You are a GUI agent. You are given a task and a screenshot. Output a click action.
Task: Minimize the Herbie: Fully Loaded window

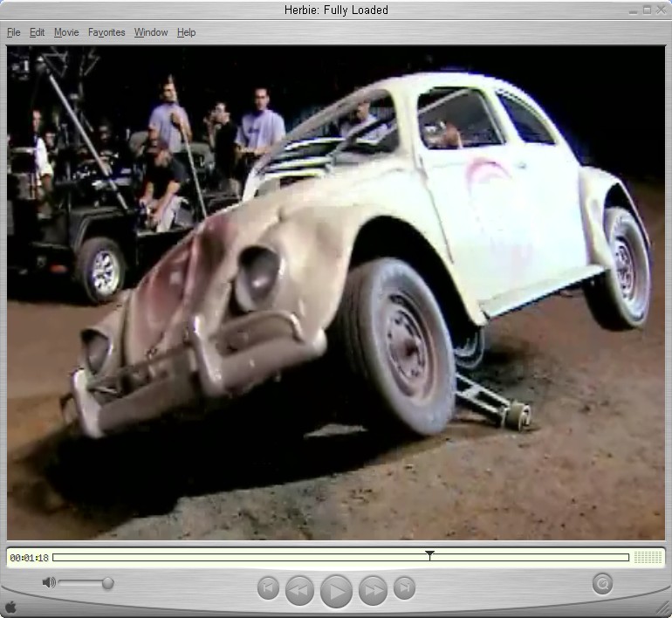pos(634,10)
